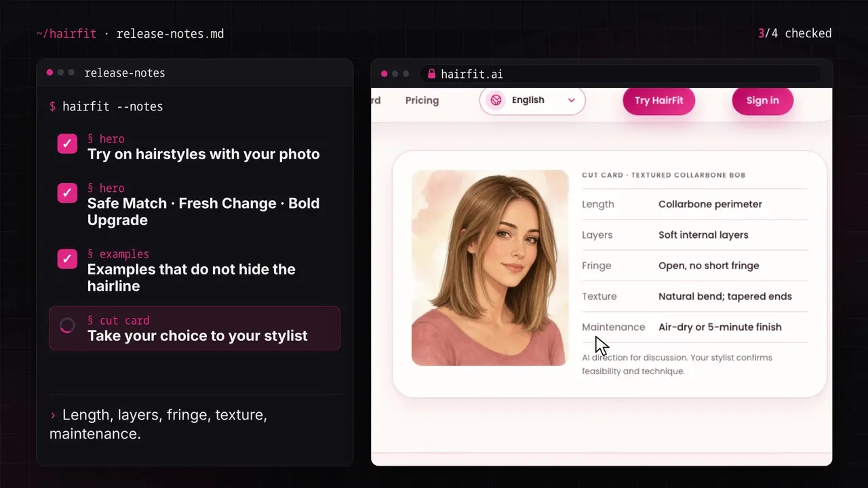868x488 pixels.
Task: Uncheck the Safe Match Fresh Change checkbox
Action: [67, 192]
